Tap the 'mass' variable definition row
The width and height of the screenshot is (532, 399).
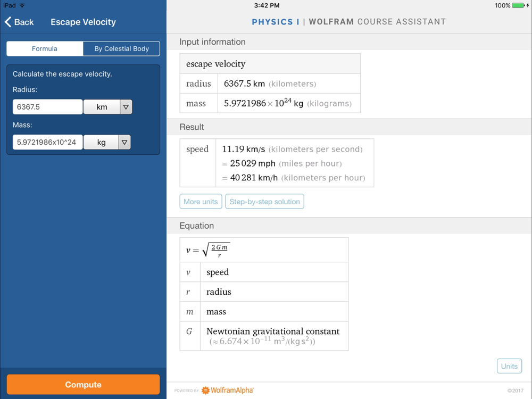pos(264,311)
